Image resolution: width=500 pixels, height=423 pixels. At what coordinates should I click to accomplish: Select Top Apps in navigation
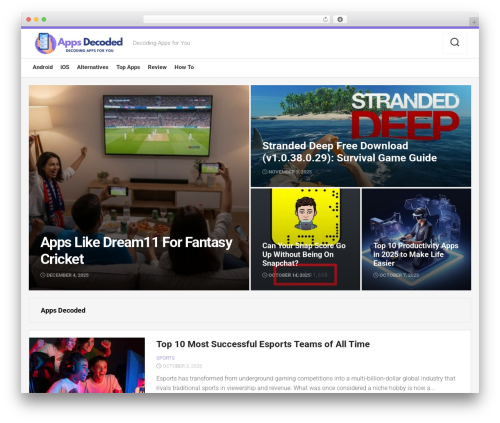[x=128, y=67]
